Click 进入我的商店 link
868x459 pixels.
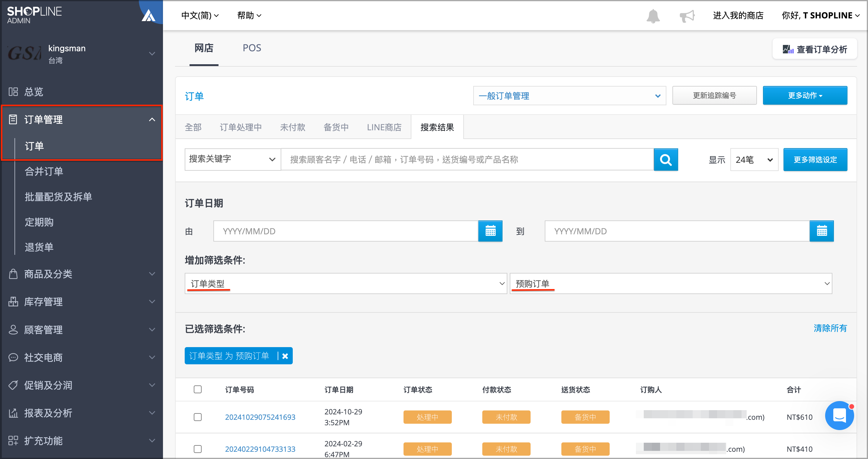click(738, 15)
